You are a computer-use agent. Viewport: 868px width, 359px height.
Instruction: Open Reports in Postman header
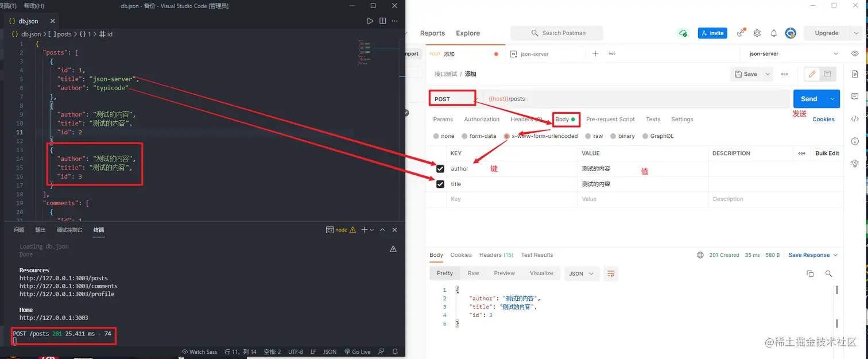(x=432, y=33)
